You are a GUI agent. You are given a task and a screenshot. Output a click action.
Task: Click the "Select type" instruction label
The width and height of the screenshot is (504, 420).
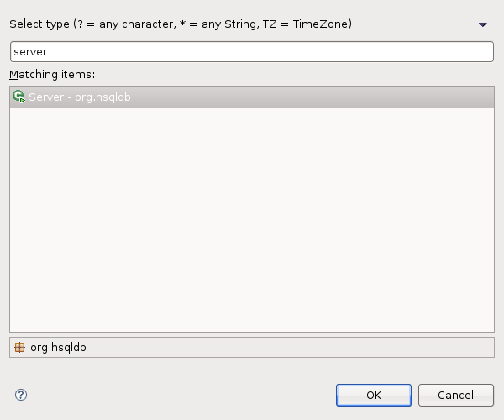tap(39, 24)
